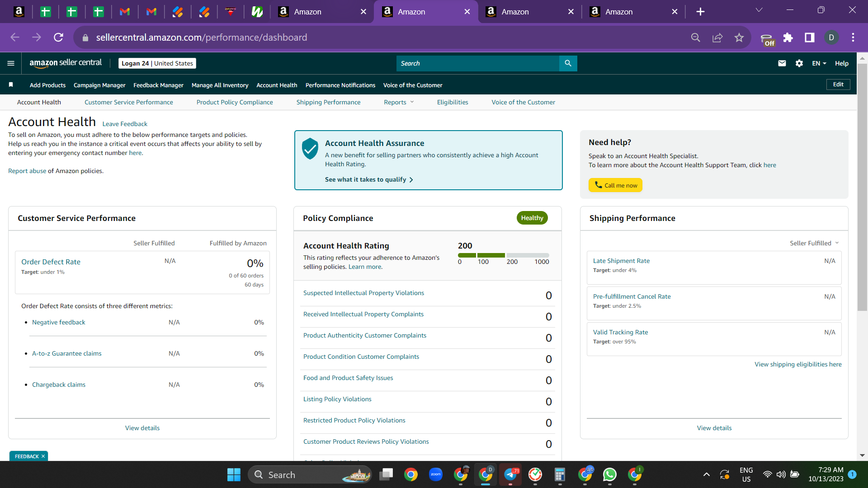Click the page vertical scrollbar
The height and width of the screenshot is (488, 868).
tap(862, 188)
